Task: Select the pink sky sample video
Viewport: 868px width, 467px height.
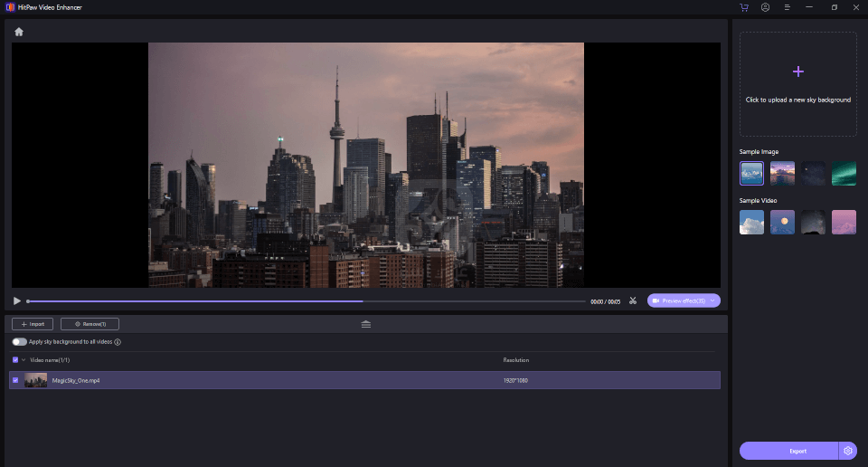Action: 844,222
